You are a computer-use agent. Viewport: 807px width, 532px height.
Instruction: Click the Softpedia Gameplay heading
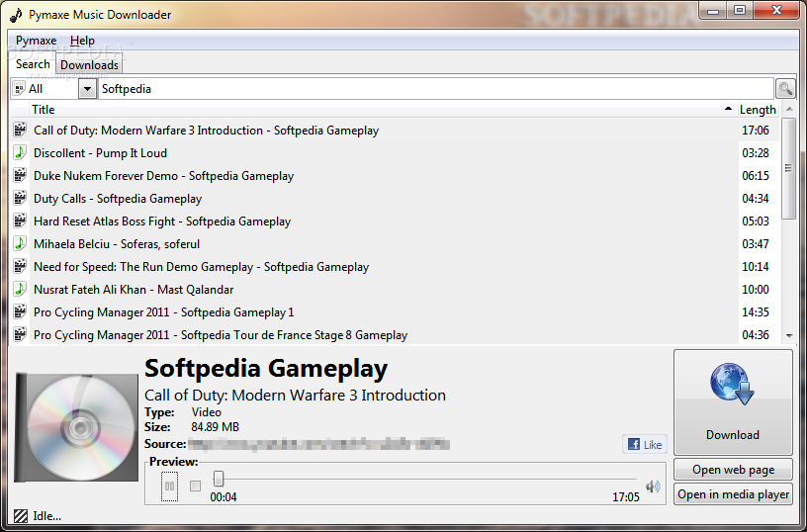pos(266,369)
